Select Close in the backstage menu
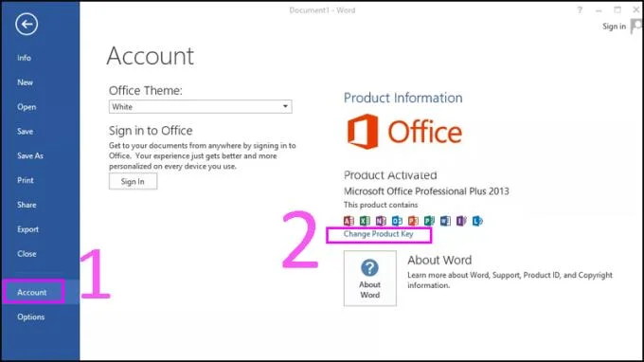 click(x=27, y=254)
